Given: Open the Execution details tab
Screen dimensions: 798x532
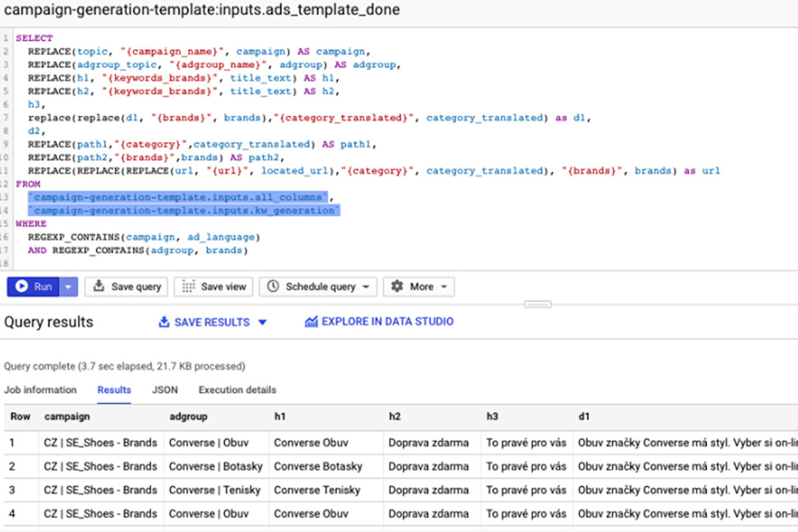Looking at the screenshot, I should click(x=237, y=390).
